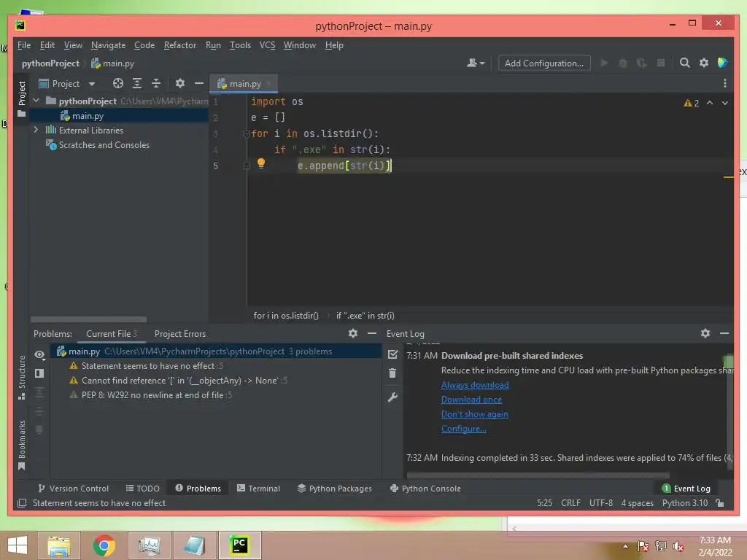The width and height of the screenshot is (747, 560).
Task: Hide the Problems panel with the minus icon
Action: (x=372, y=333)
